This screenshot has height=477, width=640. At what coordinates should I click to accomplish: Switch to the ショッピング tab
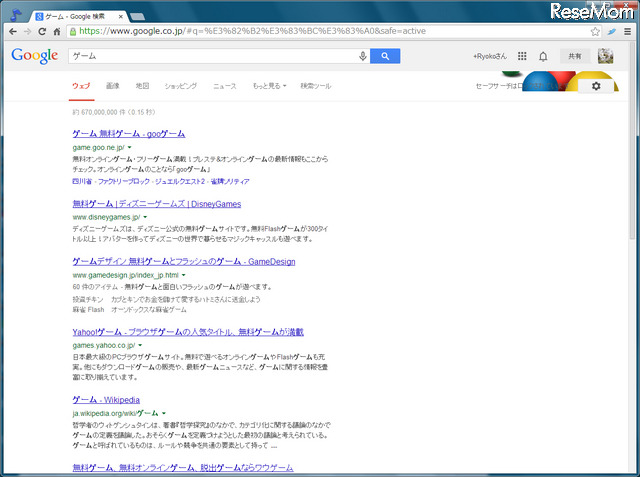[180, 86]
